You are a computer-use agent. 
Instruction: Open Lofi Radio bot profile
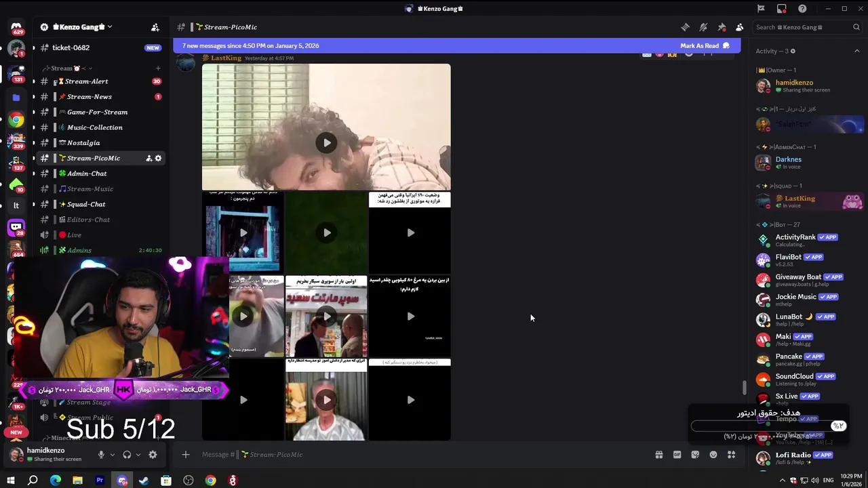(810, 458)
